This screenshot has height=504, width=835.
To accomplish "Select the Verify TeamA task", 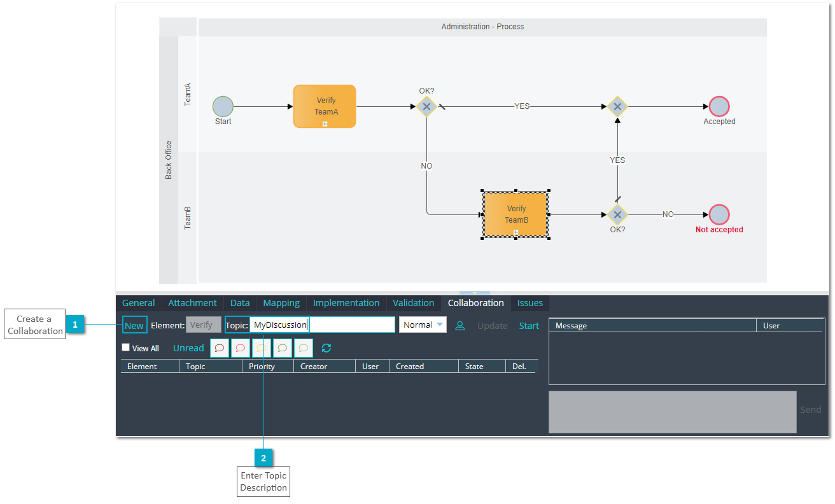I will click(325, 106).
